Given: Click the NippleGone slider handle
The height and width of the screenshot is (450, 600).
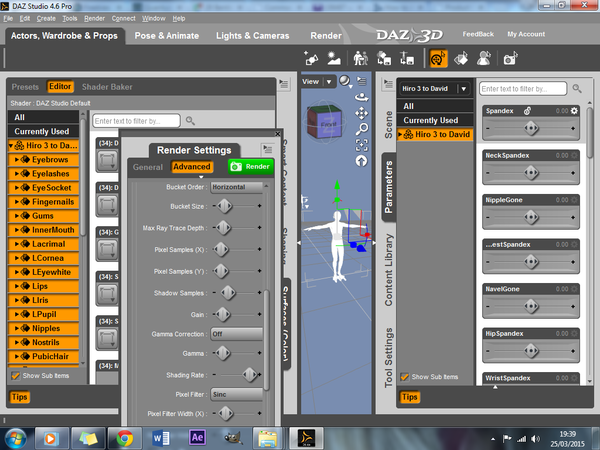Looking at the screenshot, I should click(531, 217).
